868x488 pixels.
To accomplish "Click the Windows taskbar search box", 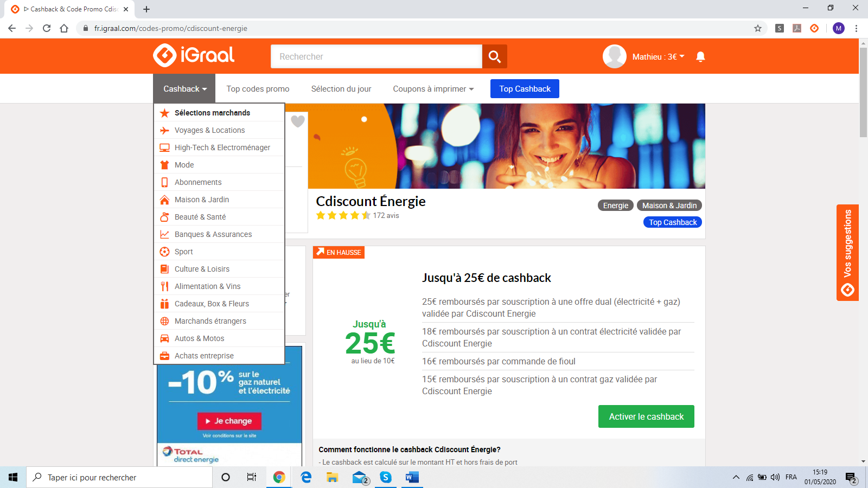I will point(119,477).
